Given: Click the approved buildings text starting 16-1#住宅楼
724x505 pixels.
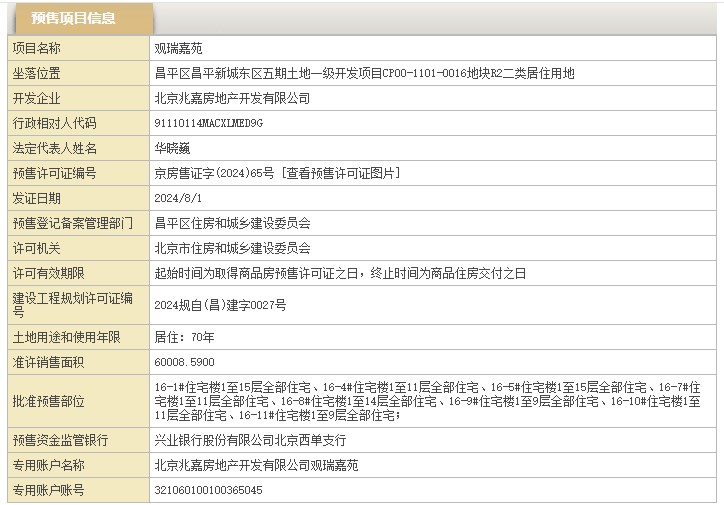Looking at the screenshot, I should [427, 401].
